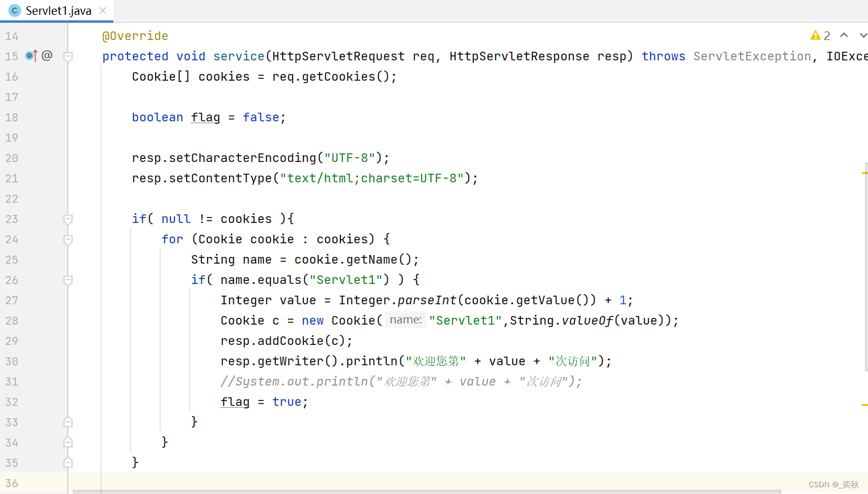Click the horizontal scrollbar below the editor

(427, 492)
